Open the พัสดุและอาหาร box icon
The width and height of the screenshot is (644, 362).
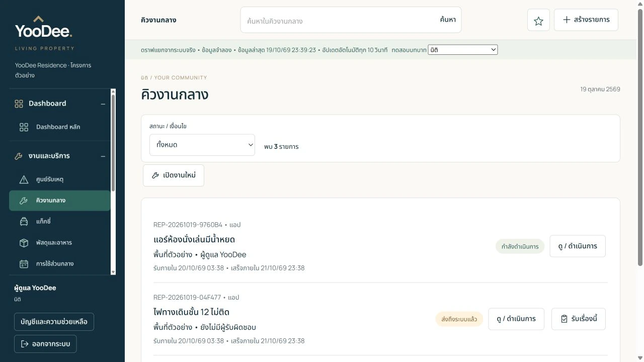[24, 243]
